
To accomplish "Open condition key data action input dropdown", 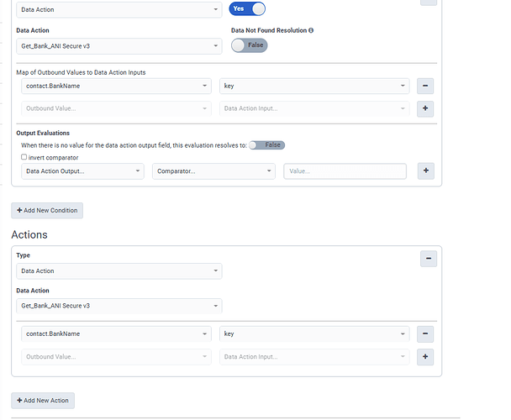I will coord(314,86).
